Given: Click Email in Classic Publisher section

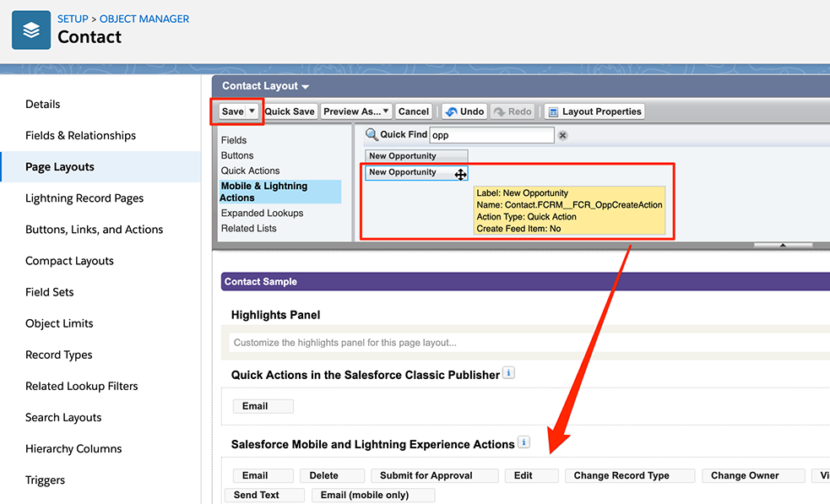Looking at the screenshot, I should pos(263,406).
